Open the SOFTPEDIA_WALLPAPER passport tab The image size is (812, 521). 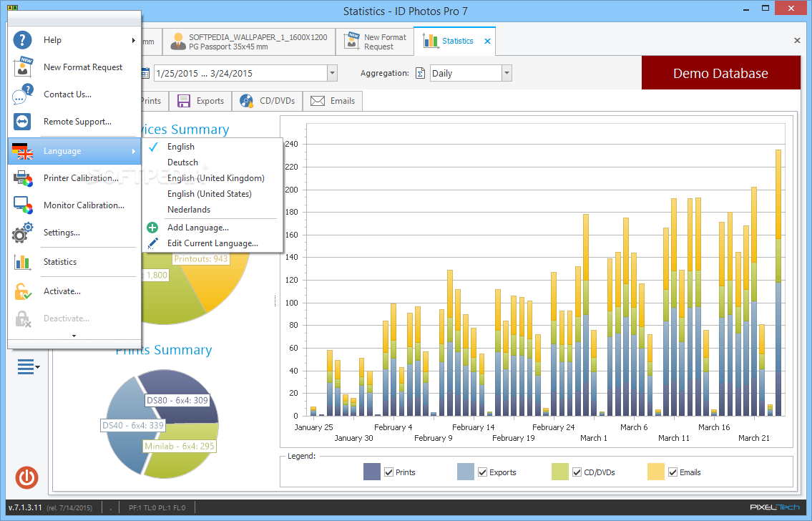249,42
